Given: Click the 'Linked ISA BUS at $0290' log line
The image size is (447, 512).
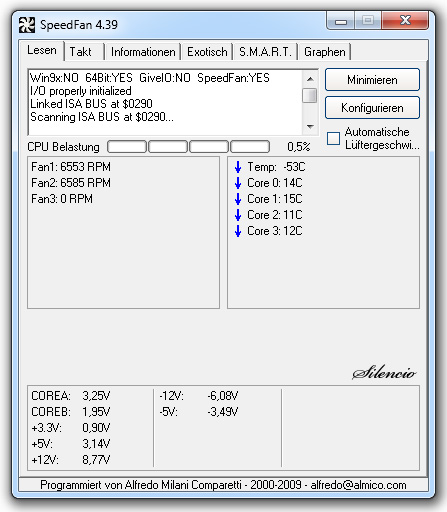Looking at the screenshot, I should (x=91, y=104).
